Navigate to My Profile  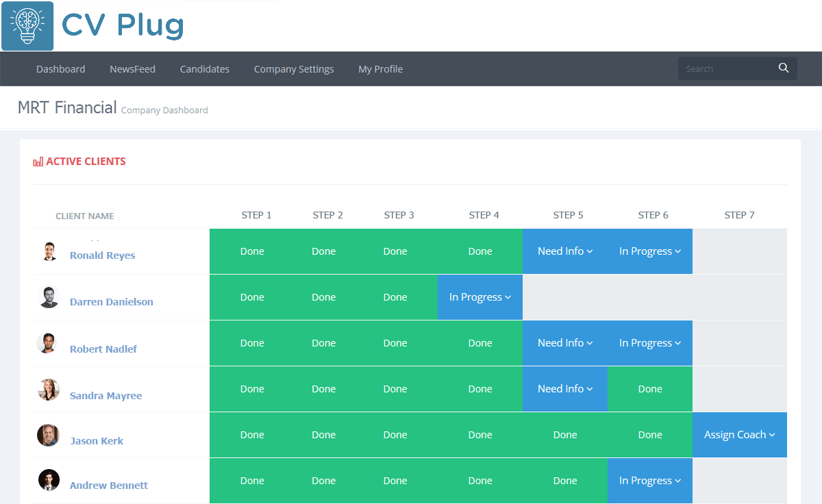click(x=380, y=69)
